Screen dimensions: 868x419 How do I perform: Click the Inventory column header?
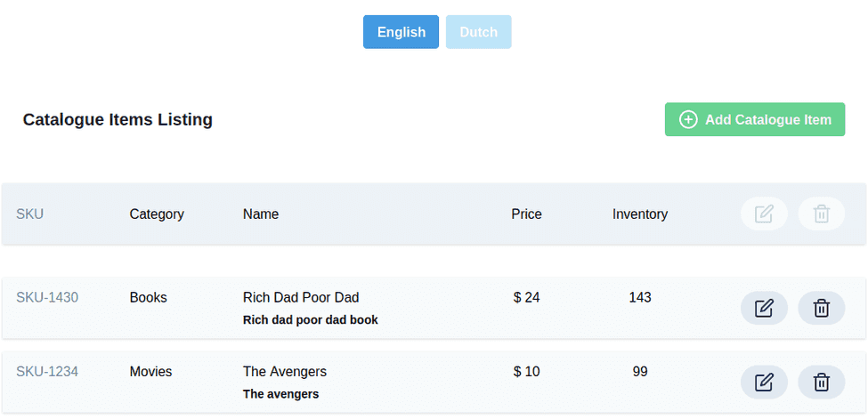point(639,214)
